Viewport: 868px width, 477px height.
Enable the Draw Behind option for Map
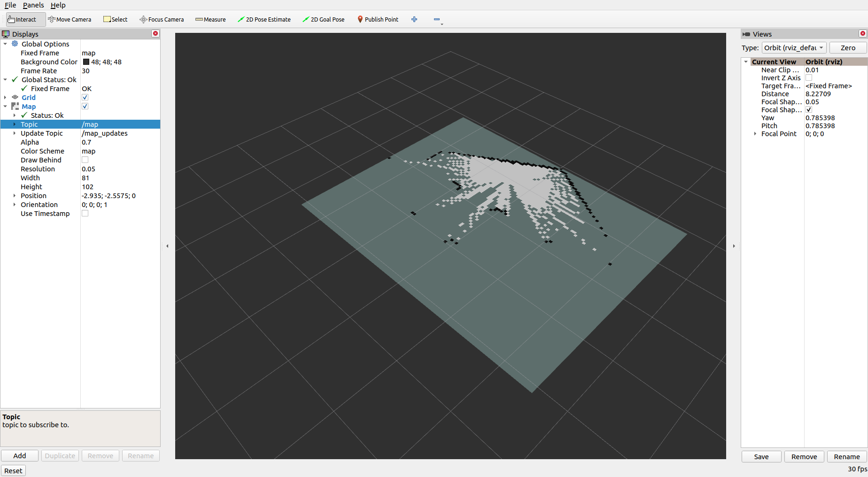85,160
